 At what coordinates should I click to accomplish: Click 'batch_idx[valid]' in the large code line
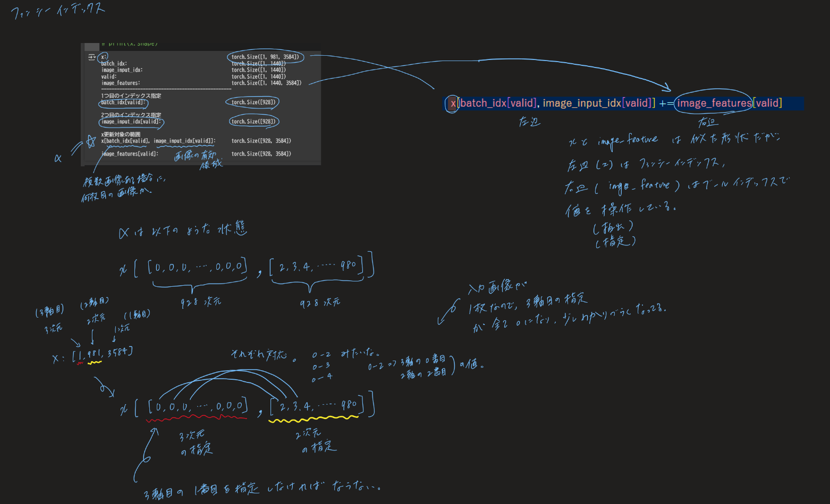498,103
